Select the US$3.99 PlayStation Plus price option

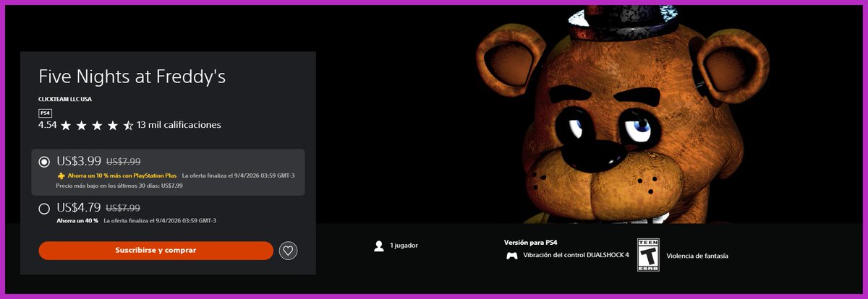tap(44, 162)
